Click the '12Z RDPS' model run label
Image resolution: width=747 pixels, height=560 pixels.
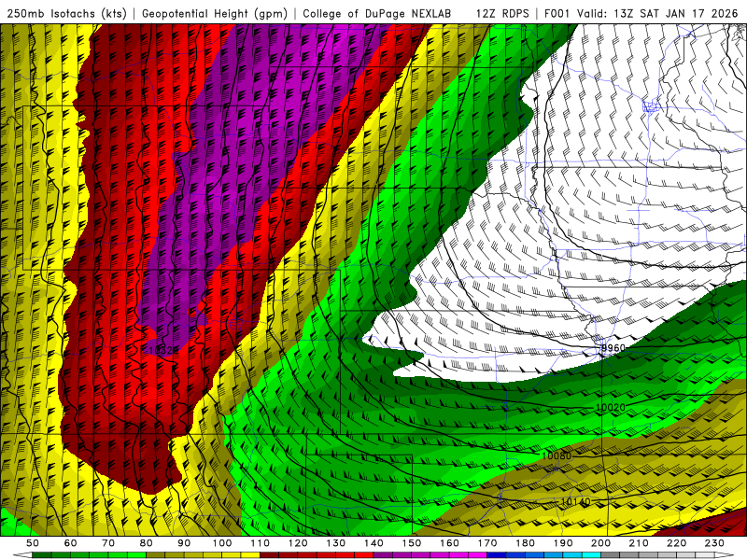pyautogui.click(x=502, y=13)
